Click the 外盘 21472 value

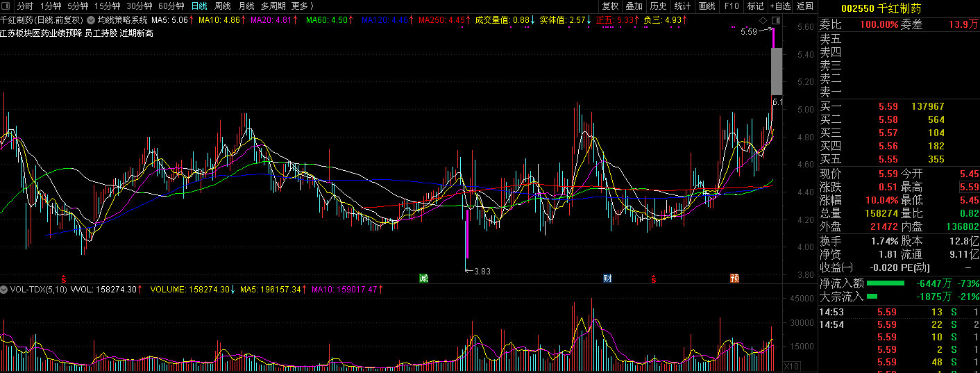point(885,226)
